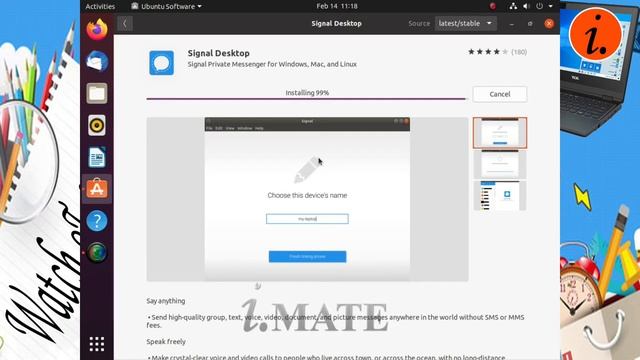Image resolution: width=640 pixels, height=360 pixels.
Task: Select the third screenshot thumbnail
Action: point(500,196)
